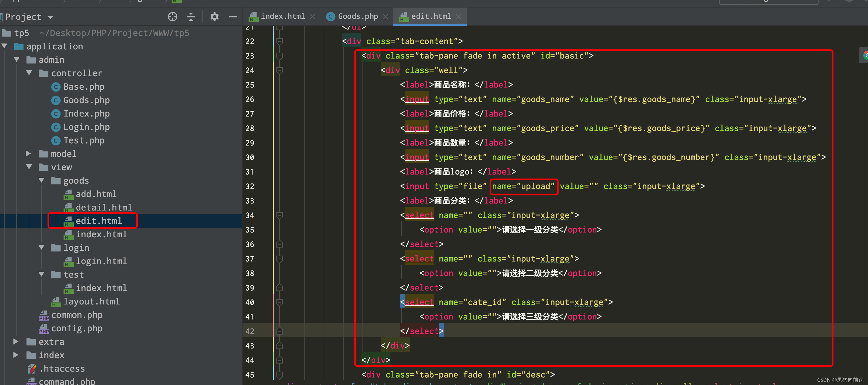Viewport: 868px width, 385px height.
Task: Close the index.html editor tab
Action: 312,16
